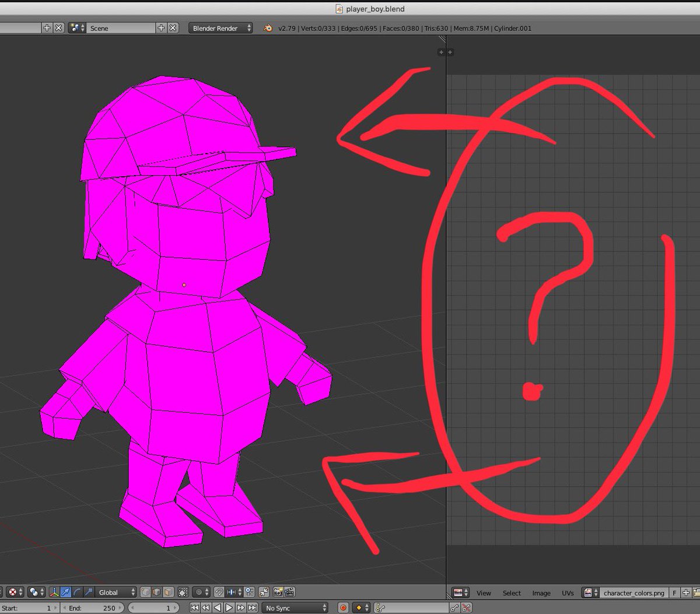Jump to the previous keyframe
The height and width of the screenshot is (614, 700).
(205, 608)
